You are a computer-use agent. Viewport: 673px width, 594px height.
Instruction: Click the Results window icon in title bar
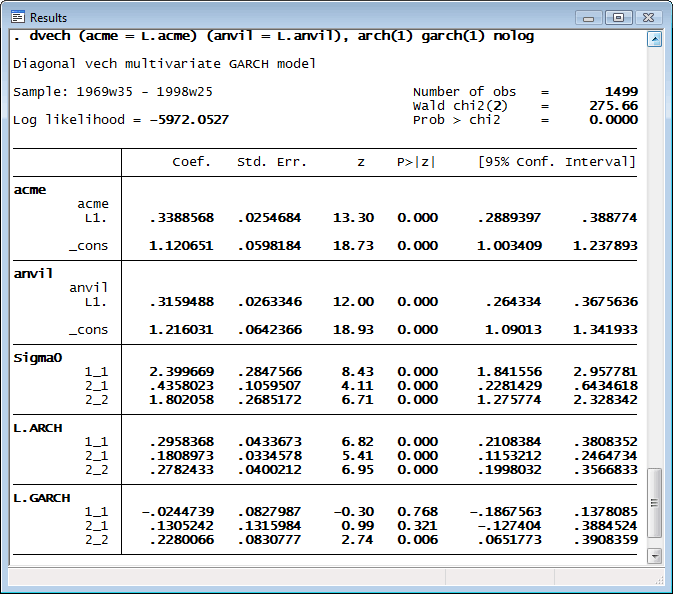tap(18, 17)
